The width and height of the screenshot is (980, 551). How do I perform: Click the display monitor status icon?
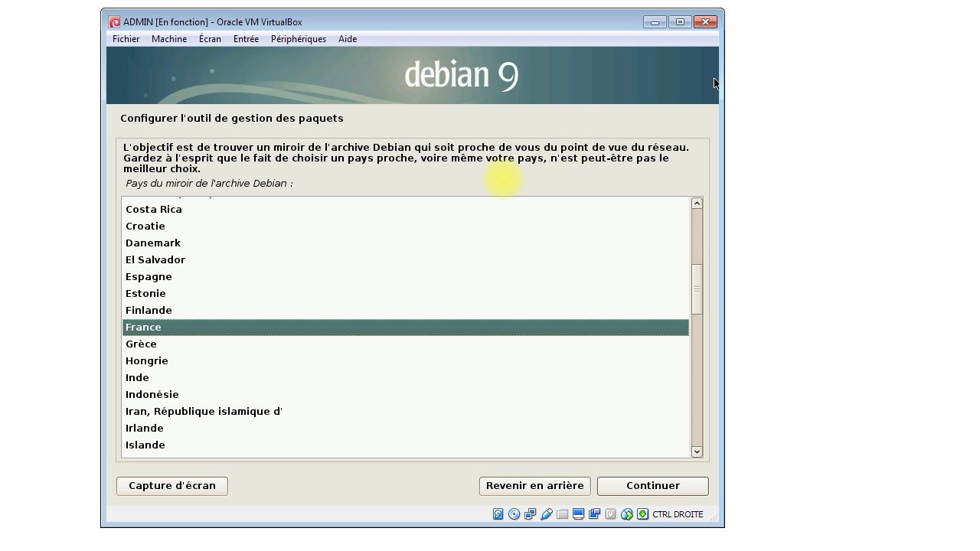point(579,514)
